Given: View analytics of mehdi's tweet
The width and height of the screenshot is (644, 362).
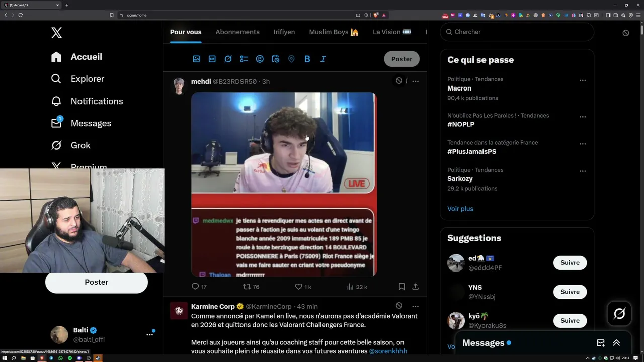Looking at the screenshot, I should (x=357, y=287).
